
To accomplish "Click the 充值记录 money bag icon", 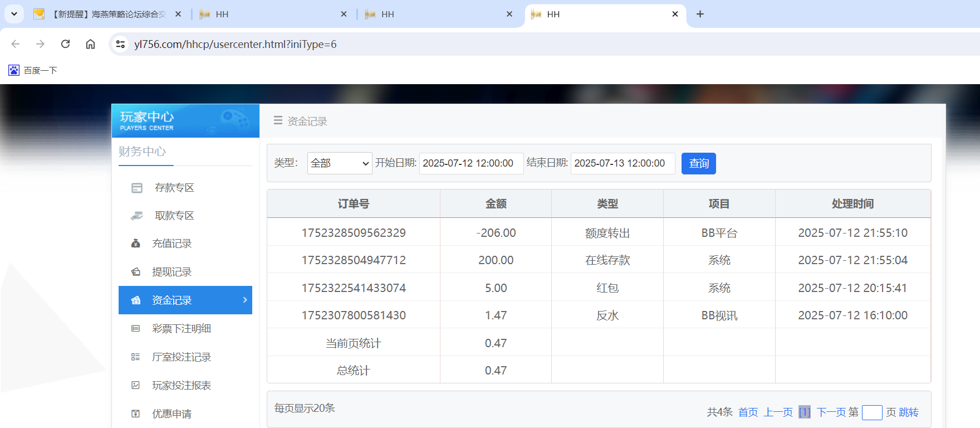I will click(135, 244).
